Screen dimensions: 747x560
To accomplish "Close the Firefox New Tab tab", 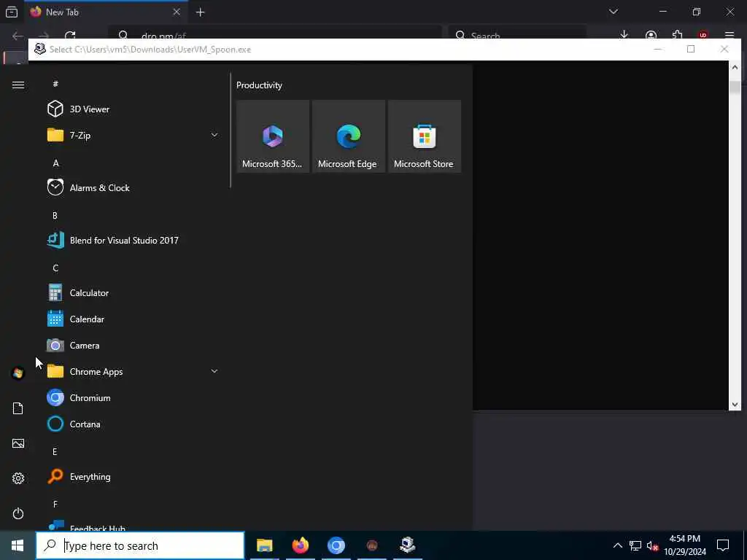I will coord(177,12).
